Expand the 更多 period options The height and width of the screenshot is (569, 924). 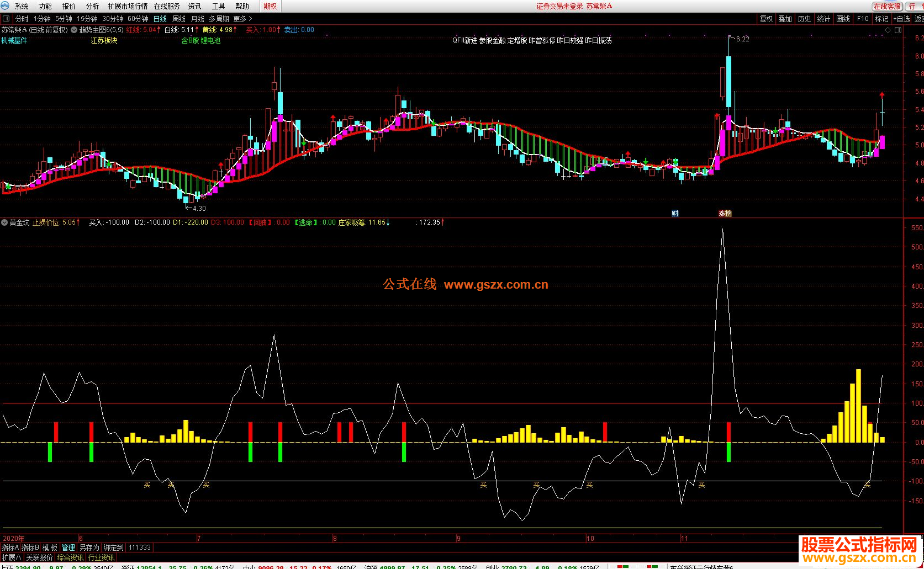pos(242,19)
